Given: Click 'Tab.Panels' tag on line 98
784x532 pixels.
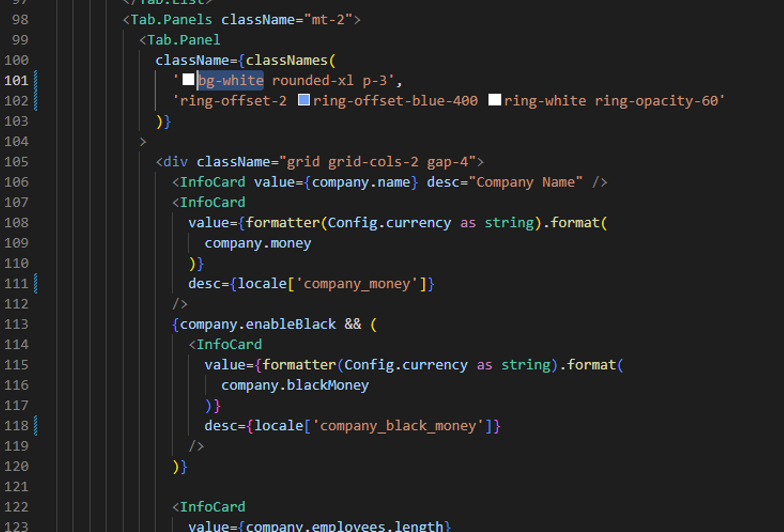Looking at the screenshot, I should coord(171,20).
